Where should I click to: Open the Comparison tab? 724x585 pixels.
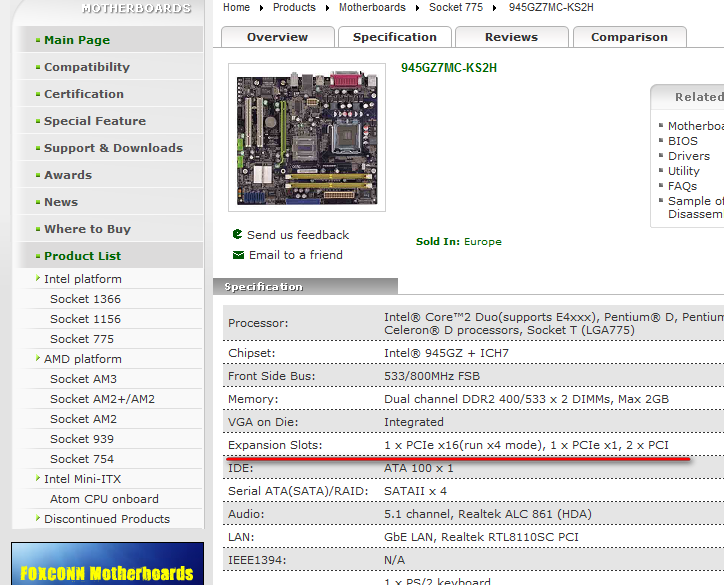629,37
